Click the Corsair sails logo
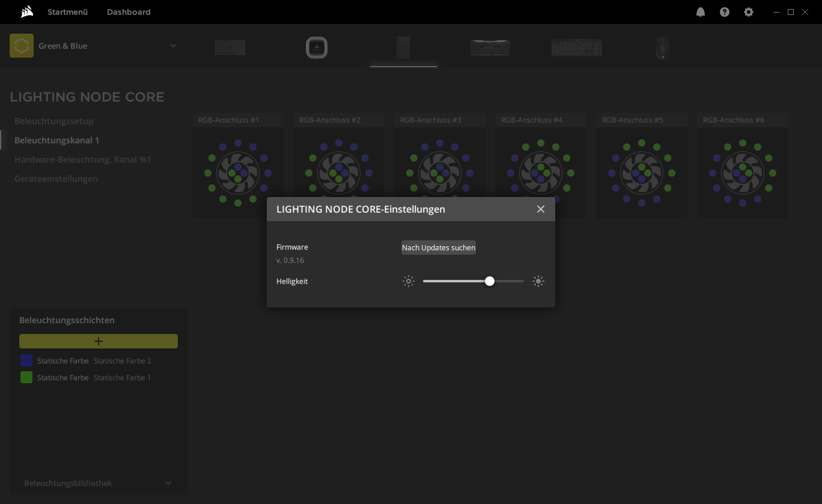Viewport: 822px width, 504px height. coord(26,11)
